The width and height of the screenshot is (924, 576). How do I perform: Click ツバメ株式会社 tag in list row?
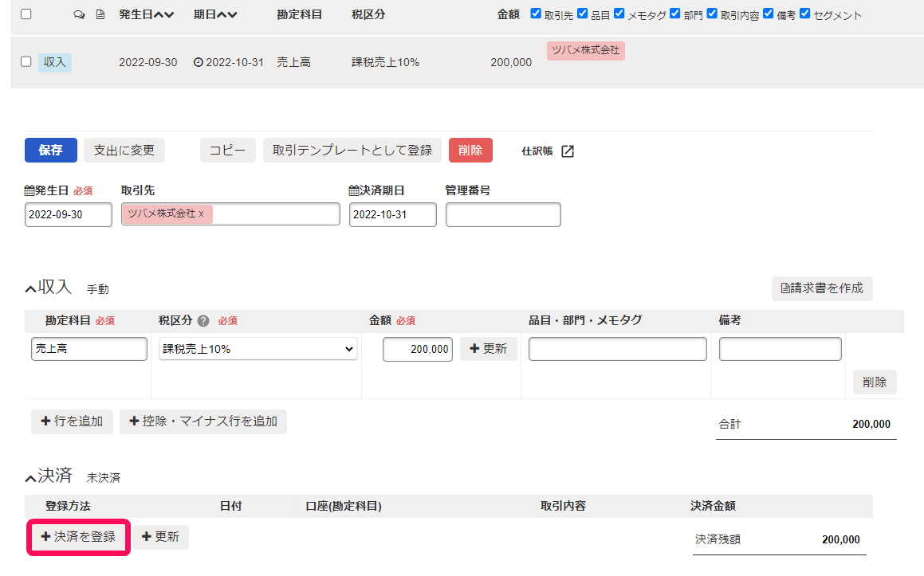tap(586, 51)
